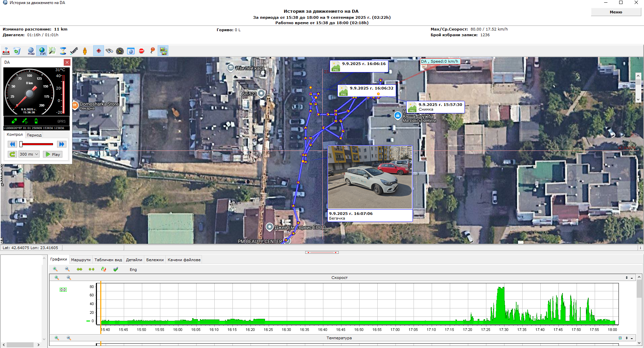Open the binoculars search tool

click(109, 51)
